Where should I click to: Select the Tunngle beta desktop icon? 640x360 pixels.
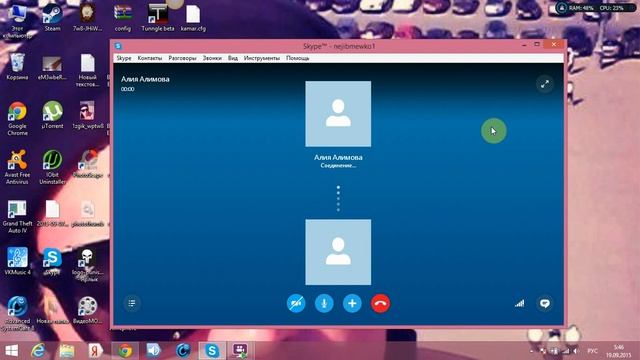(158, 17)
